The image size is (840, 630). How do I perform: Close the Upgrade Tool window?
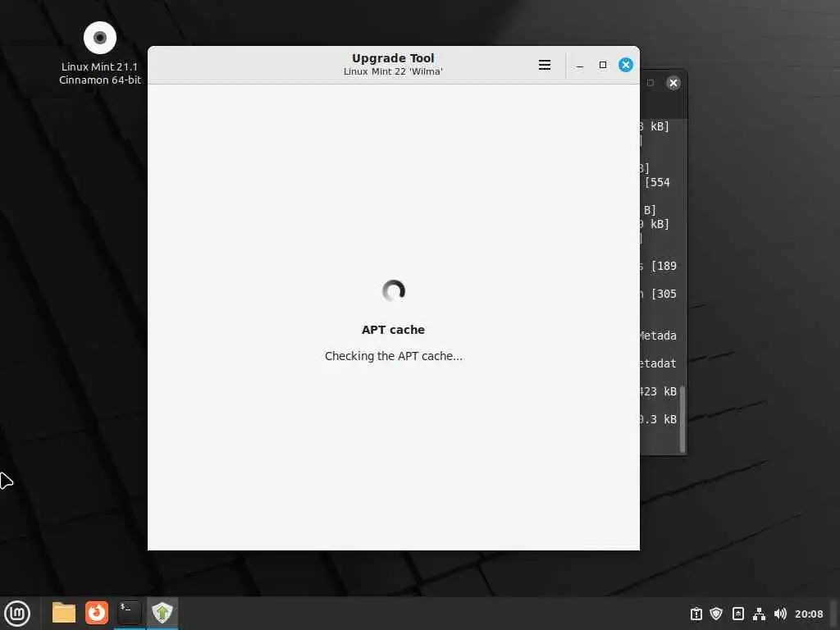[626, 65]
